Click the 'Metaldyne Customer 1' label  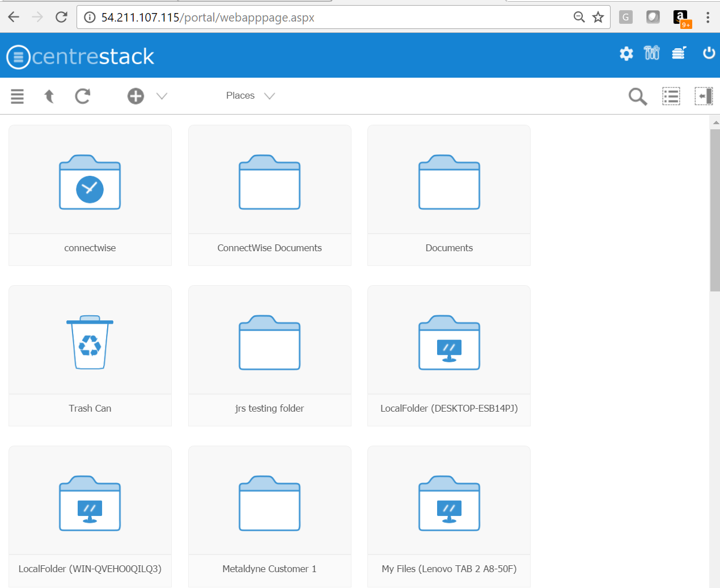pos(270,569)
